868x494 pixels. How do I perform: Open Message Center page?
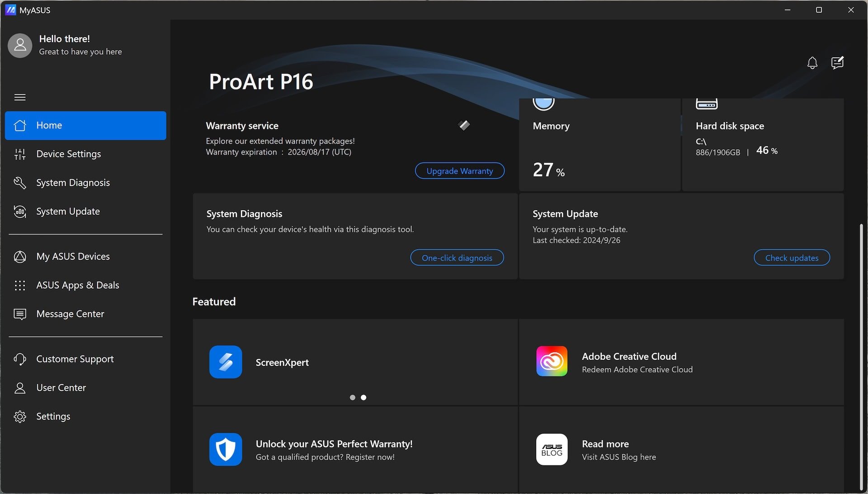(85, 314)
